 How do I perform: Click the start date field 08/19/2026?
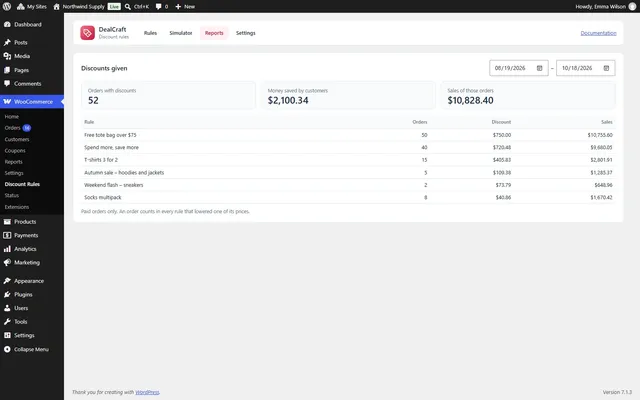(x=519, y=68)
